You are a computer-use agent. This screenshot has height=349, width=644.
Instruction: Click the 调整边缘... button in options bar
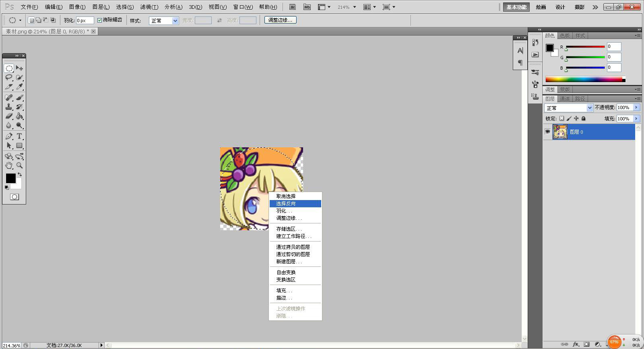281,20
